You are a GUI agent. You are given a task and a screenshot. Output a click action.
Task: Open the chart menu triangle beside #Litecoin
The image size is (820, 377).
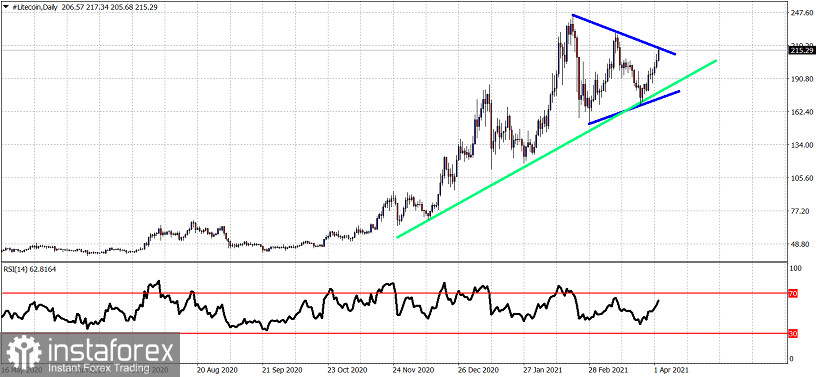(5, 7)
